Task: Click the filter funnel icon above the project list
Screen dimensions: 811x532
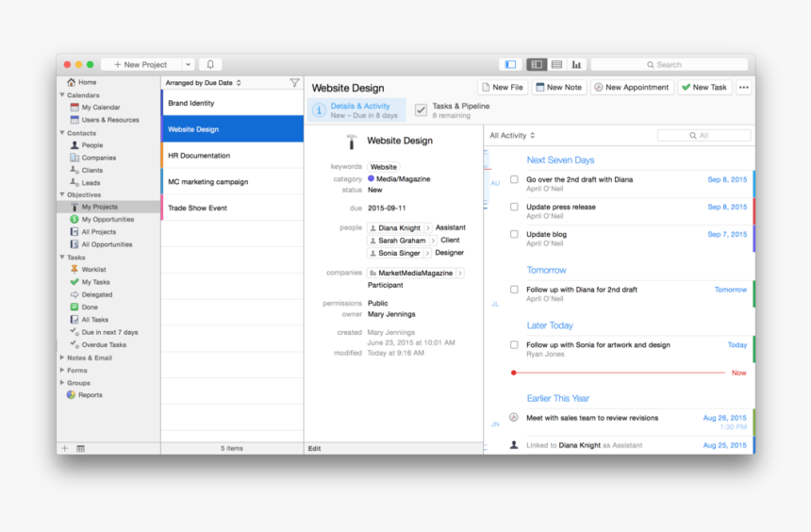Action: point(294,83)
